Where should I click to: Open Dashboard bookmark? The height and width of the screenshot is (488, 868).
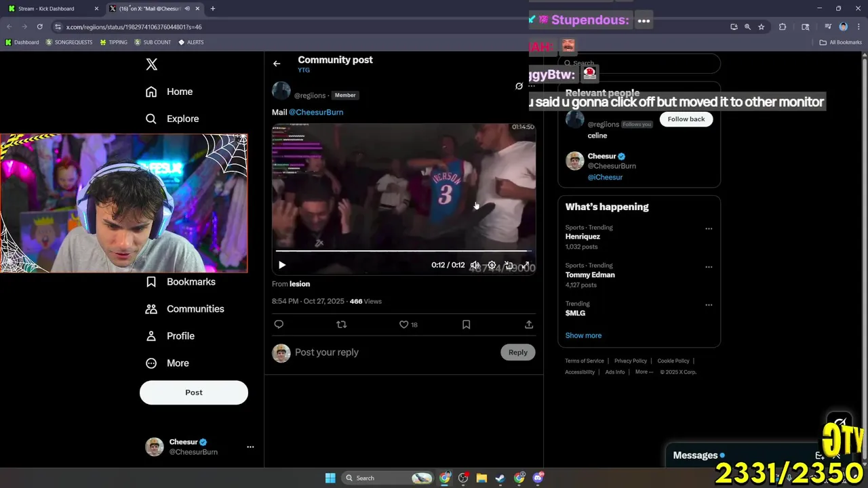point(22,43)
